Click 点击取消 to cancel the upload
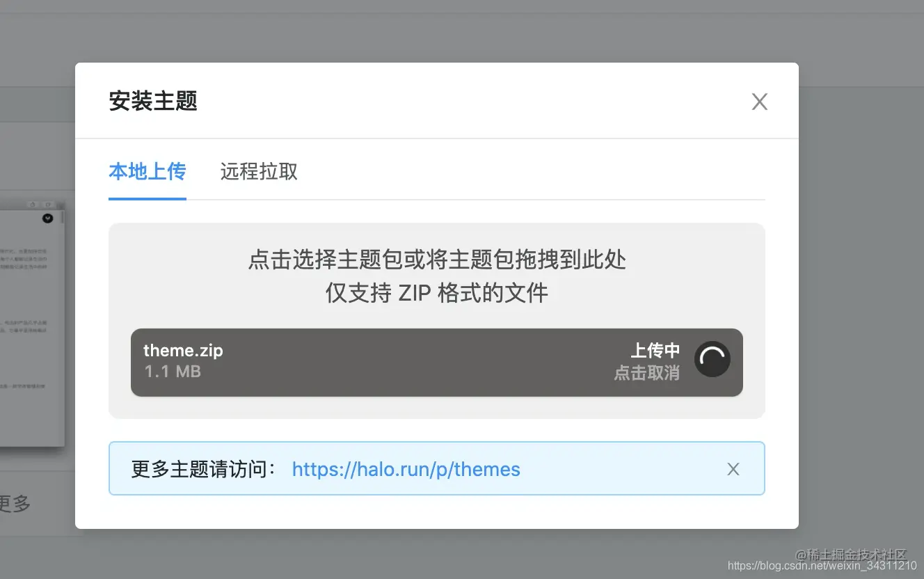The height and width of the screenshot is (579, 924). tap(646, 373)
